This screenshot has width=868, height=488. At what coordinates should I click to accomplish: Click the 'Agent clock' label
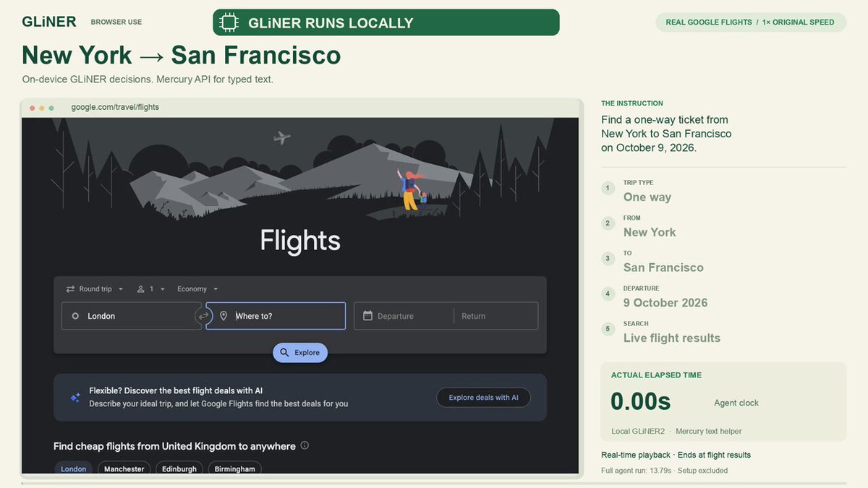(x=736, y=403)
